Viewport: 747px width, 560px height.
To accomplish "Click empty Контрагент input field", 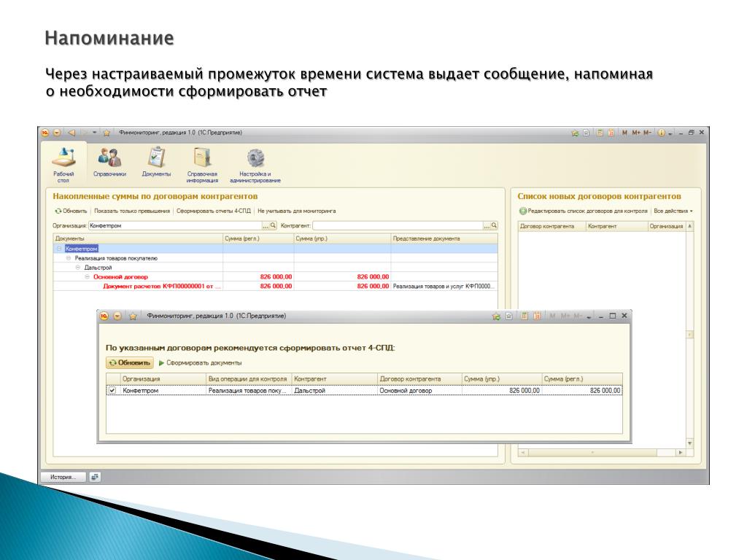I will [x=398, y=226].
